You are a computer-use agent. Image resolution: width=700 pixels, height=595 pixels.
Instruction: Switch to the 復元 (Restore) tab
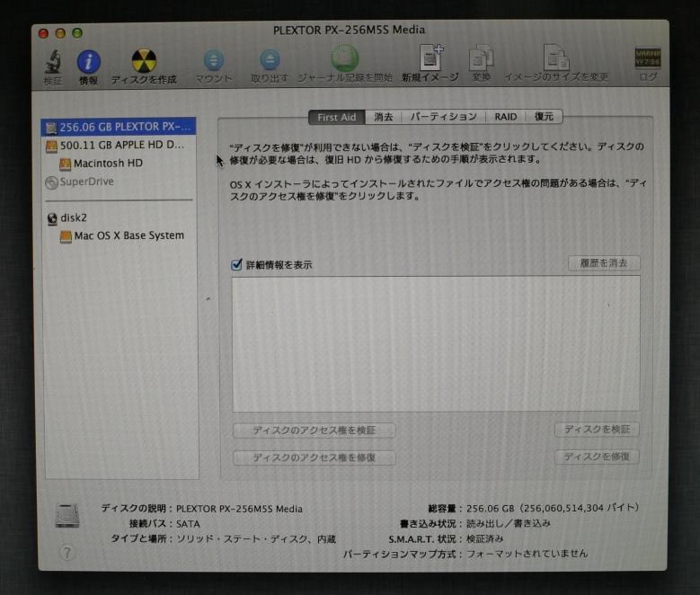click(x=544, y=117)
